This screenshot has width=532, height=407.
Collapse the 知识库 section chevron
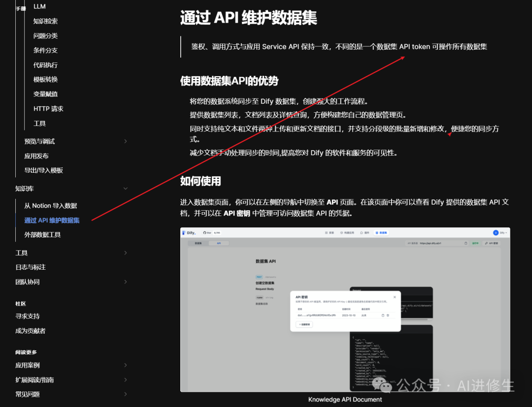126,188
